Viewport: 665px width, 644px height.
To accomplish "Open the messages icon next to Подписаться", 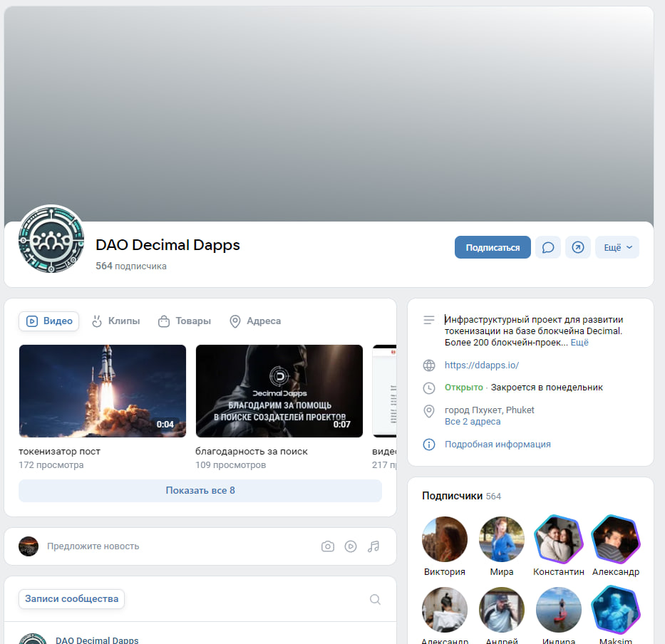I will point(548,247).
